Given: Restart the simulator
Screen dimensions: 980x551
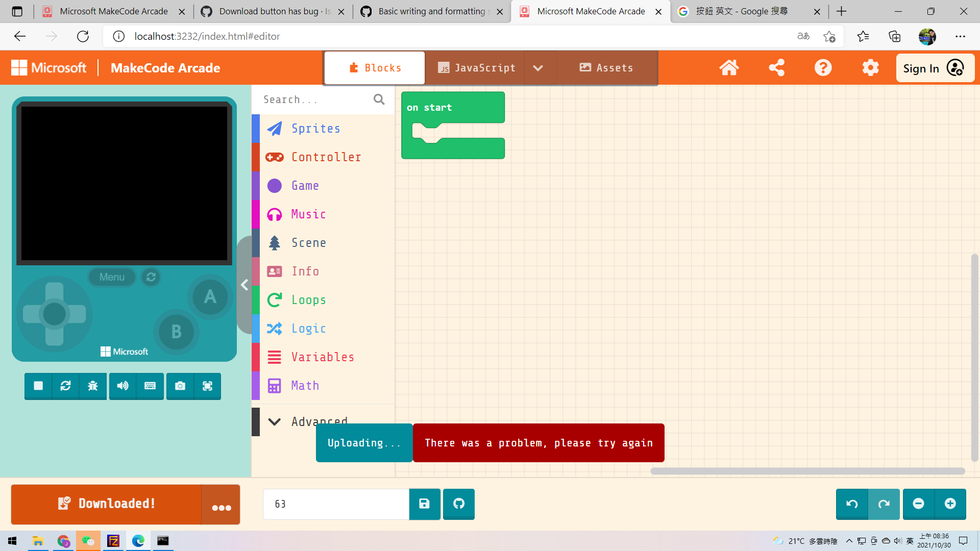Looking at the screenshot, I should [x=65, y=386].
